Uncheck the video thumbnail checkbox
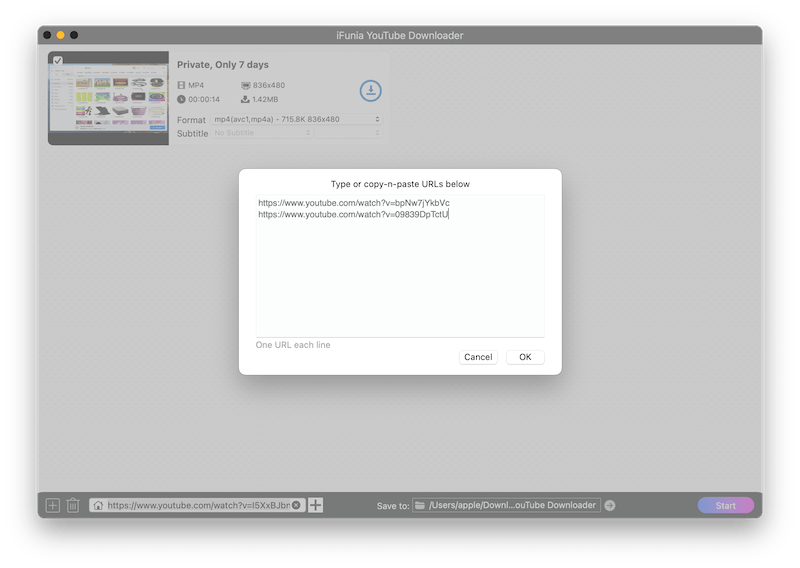The width and height of the screenshot is (800, 568). coord(58,61)
